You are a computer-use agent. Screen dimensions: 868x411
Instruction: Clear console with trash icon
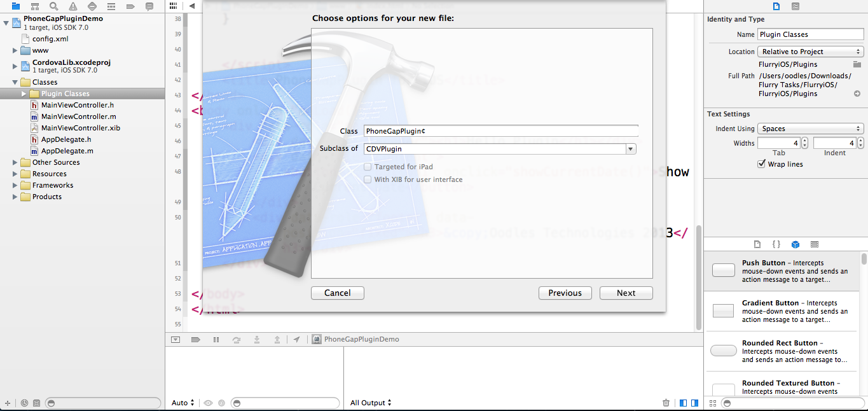[666, 403]
